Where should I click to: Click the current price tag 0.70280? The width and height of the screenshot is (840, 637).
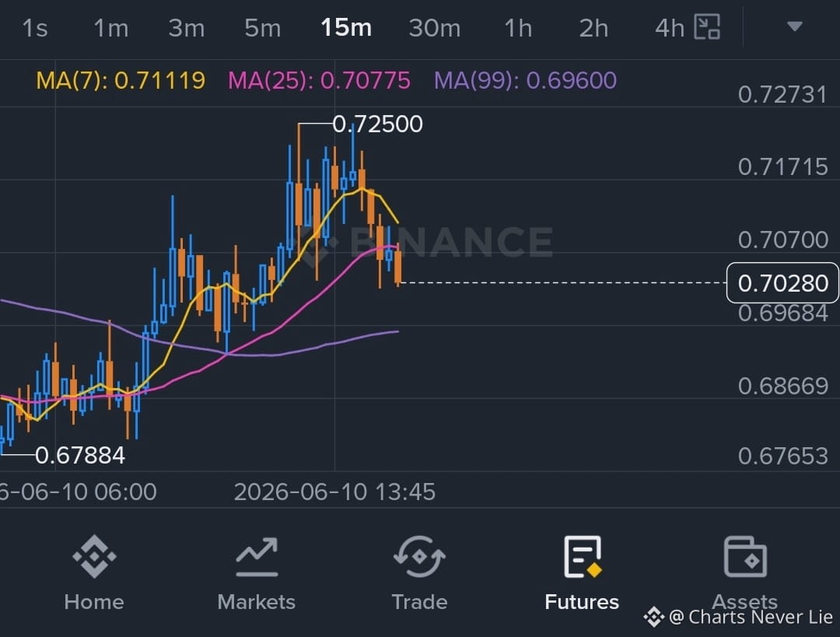point(782,283)
